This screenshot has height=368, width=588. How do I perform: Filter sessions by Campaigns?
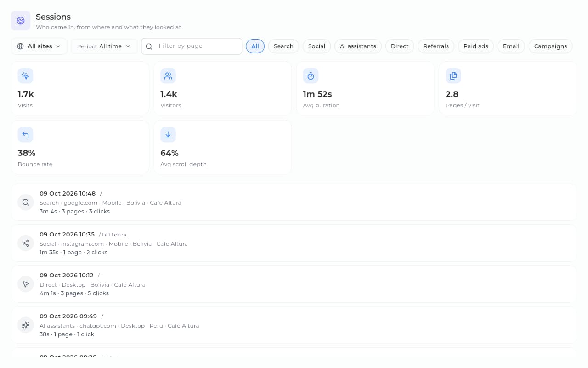point(550,46)
